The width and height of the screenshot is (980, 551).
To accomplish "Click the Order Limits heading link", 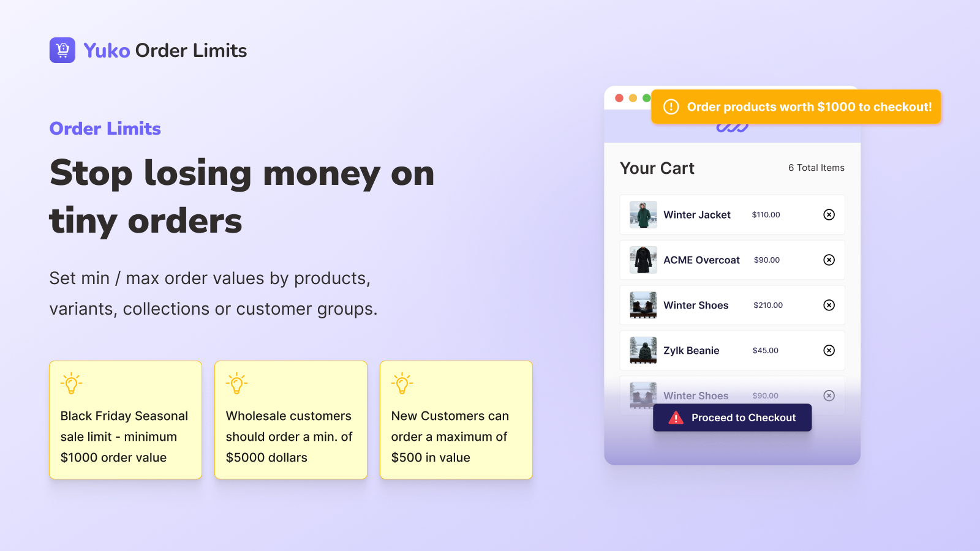I will click(105, 129).
